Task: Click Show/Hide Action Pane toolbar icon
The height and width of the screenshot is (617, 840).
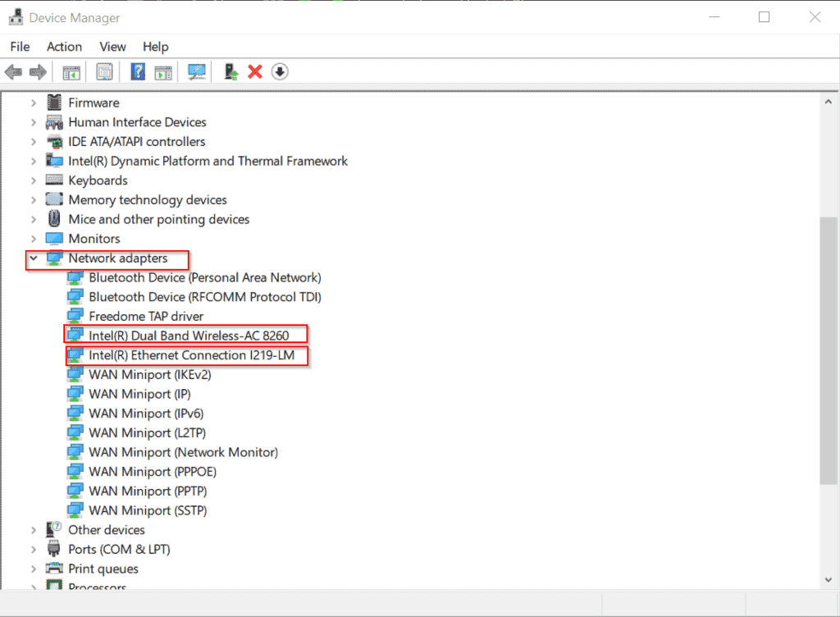Action: pos(163,71)
